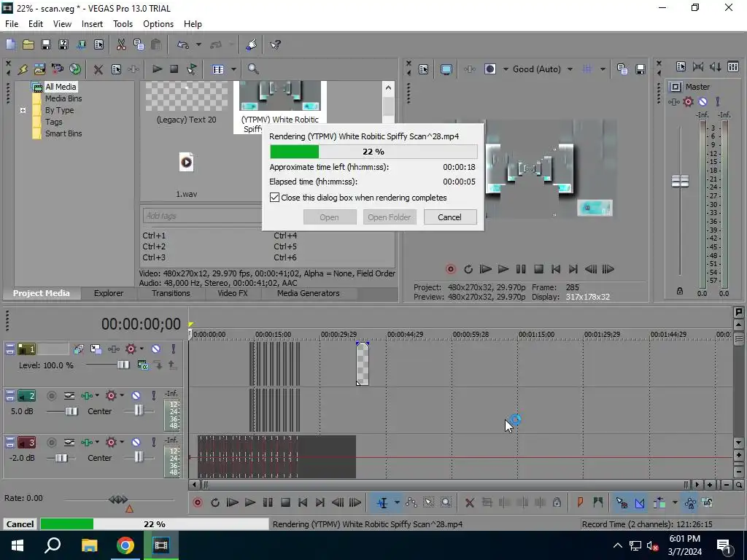
Task: Select the Smart Bins folder
Action: tap(63, 133)
